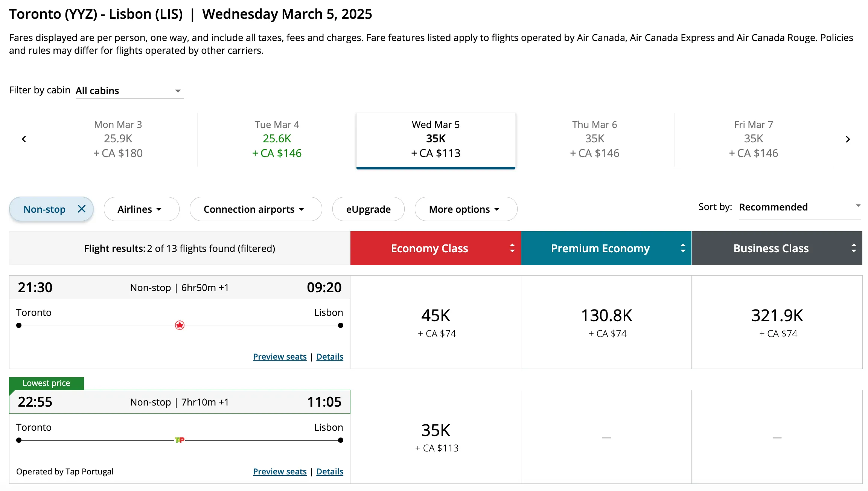Click arrival time 11:05
Screen dimensions: 868x491
click(324, 402)
